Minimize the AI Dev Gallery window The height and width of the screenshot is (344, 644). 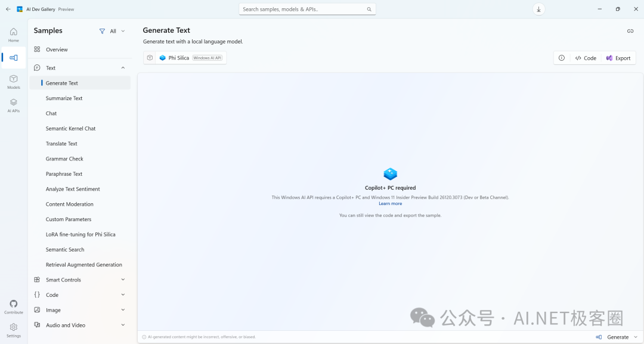tap(600, 9)
